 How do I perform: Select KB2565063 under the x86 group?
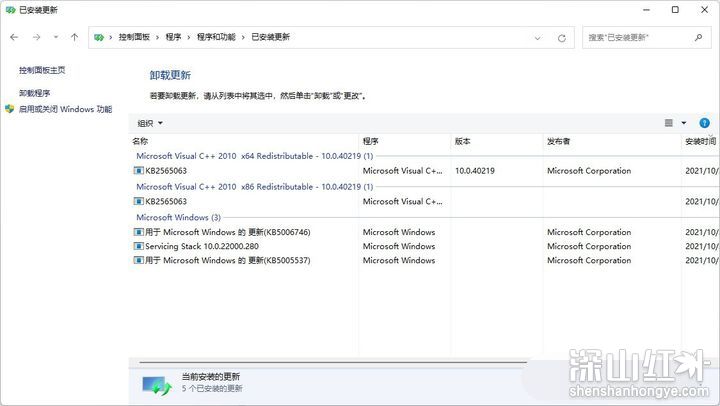(166, 201)
